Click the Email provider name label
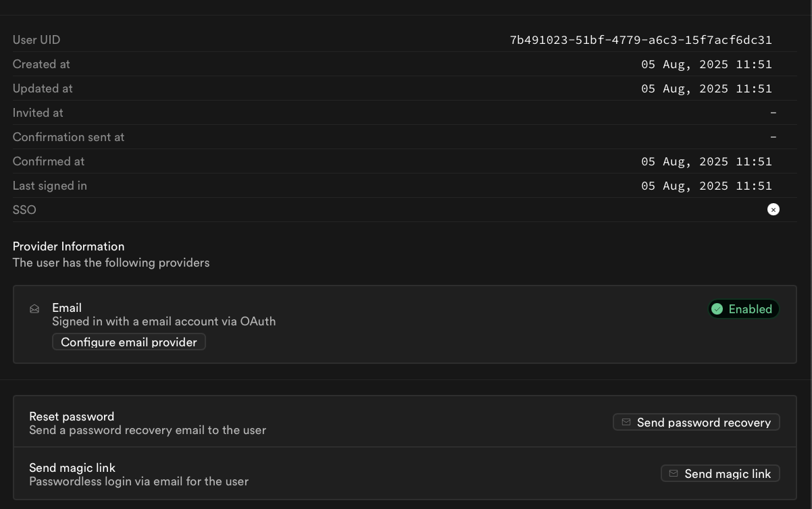The image size is (812, 509). pyautogui.click(x=67, y=308)
